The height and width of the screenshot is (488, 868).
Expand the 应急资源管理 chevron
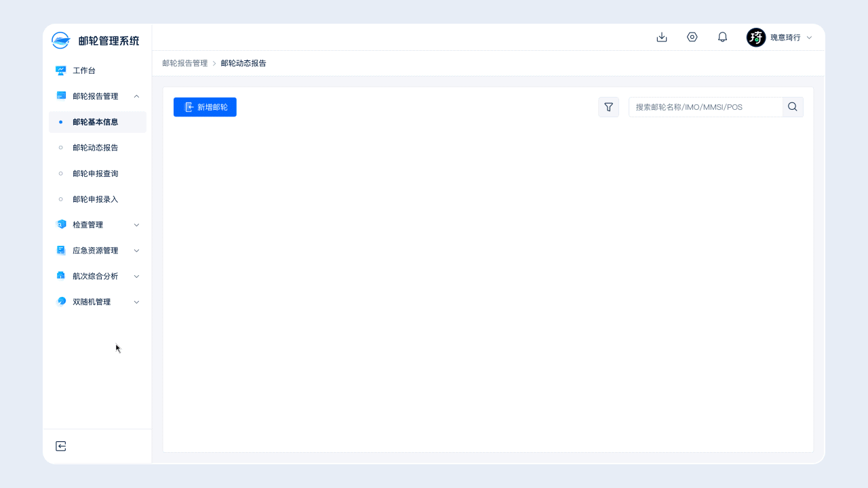[136, 251]
